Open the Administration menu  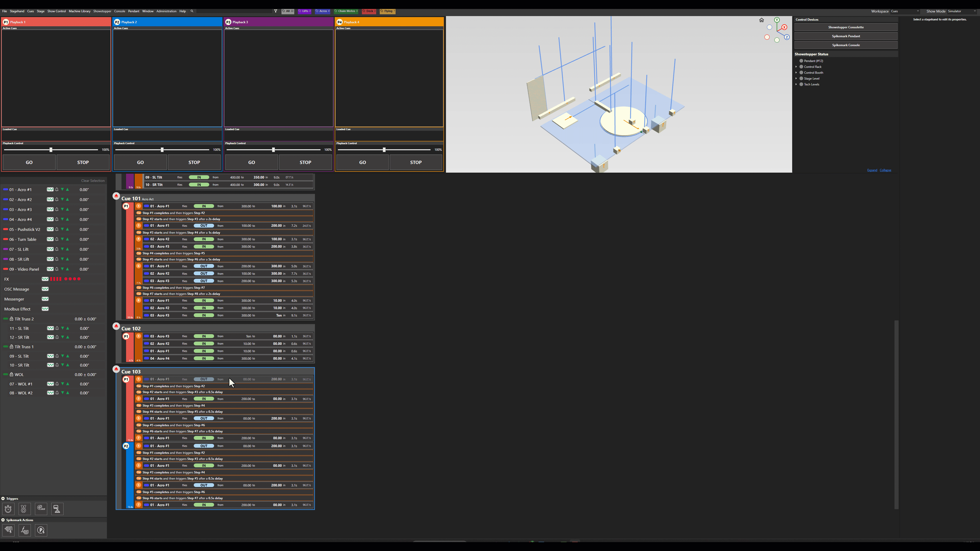pos(166,11)
